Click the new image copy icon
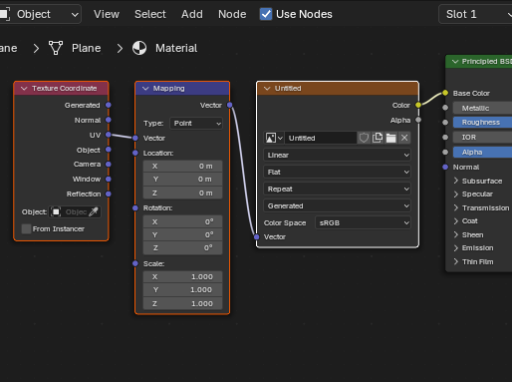This screenshot has width=512, height=382. (x=377, y=138)
